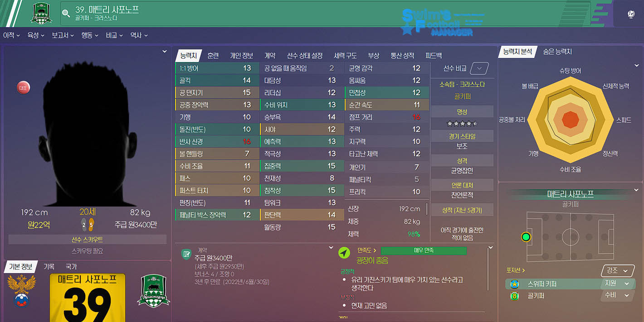Open the 세력 구도 tab

(345, 55)
